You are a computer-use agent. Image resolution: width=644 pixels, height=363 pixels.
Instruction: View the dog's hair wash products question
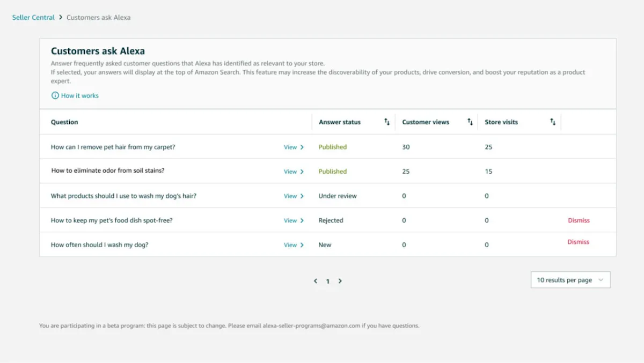(294, 196)
